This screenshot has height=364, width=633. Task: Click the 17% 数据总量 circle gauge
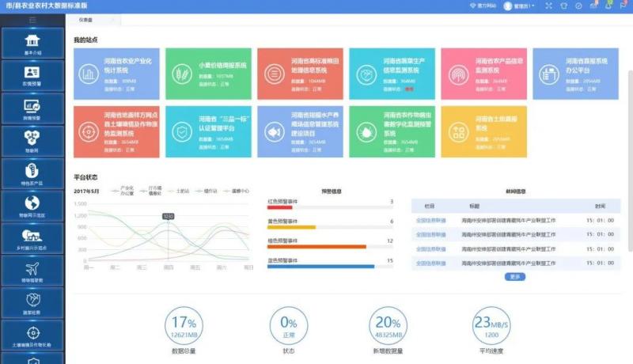click(184, 326)
